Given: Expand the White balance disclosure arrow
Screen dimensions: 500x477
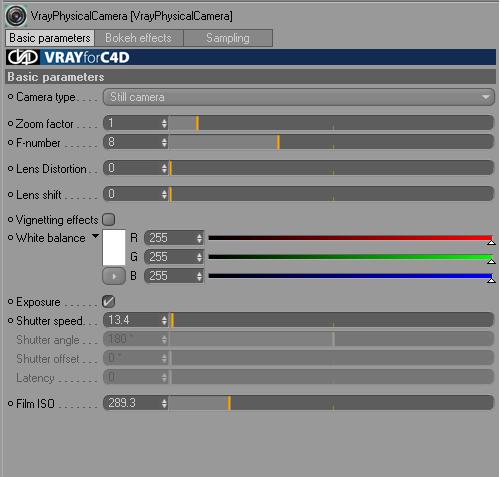Looking at the screenshot, I should click(x=96, y=236).
